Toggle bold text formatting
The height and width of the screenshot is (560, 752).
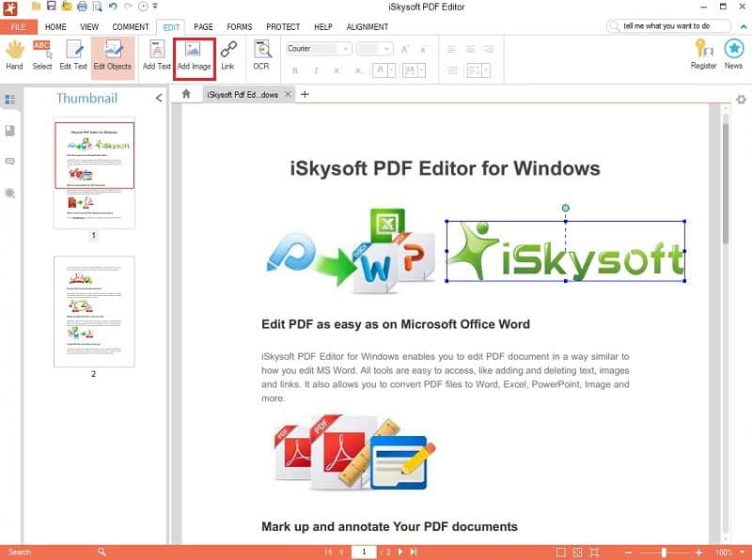(x=294, y=70)
